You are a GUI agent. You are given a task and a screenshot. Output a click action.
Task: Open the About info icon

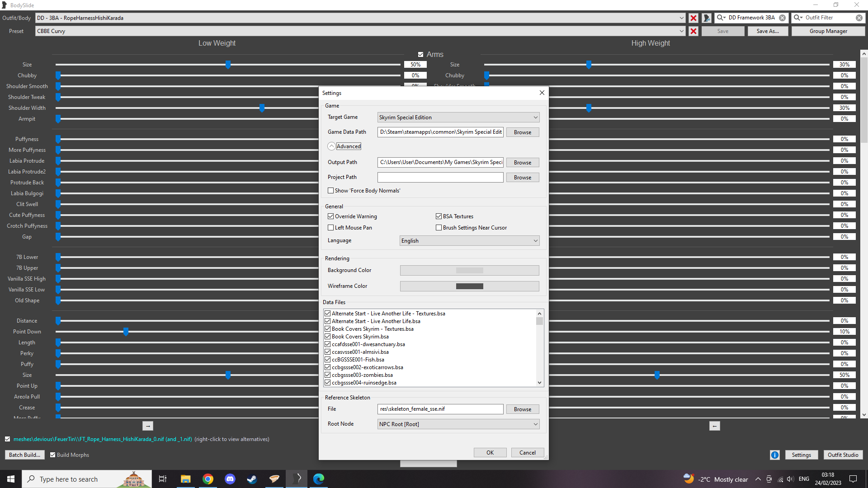(775, 455)
